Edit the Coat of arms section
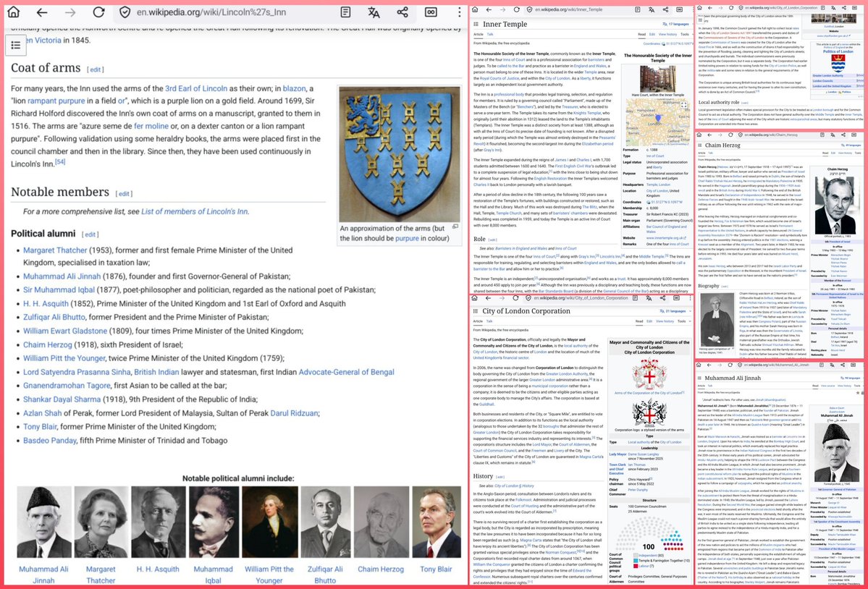 [x=96, y=69]
